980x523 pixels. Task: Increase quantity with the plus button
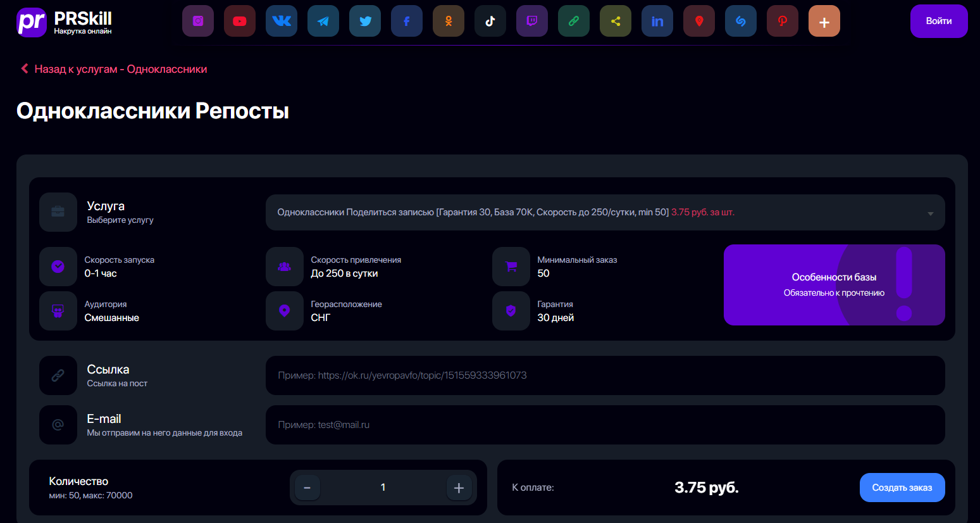coord(459,488)
